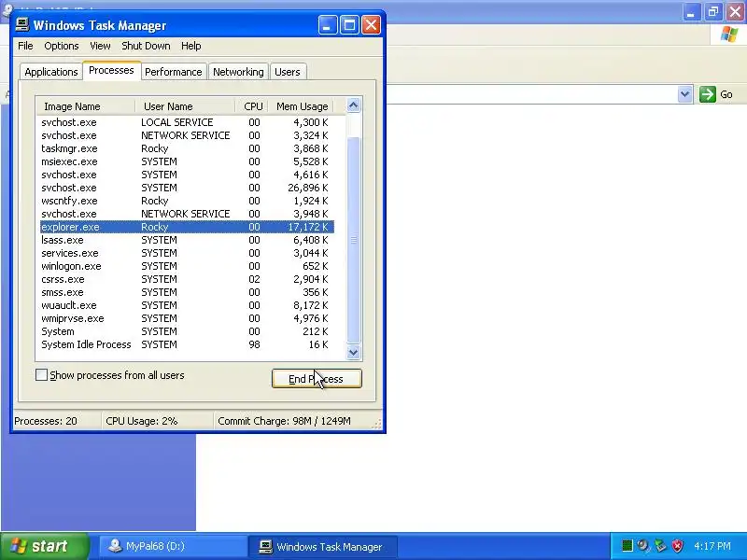Select the wmiprvse.exe process
747x560 pixels.
(x=187, y=318)
